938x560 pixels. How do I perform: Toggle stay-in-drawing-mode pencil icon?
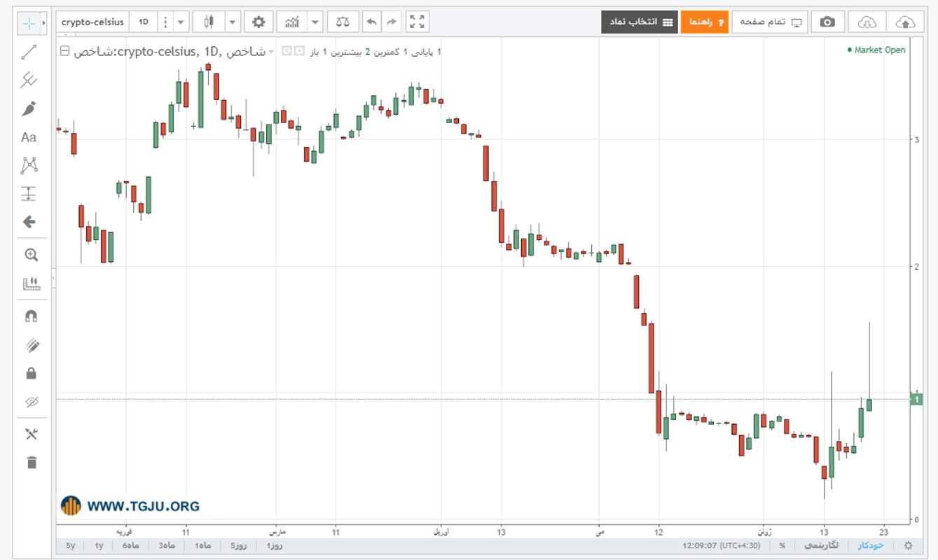31,344
